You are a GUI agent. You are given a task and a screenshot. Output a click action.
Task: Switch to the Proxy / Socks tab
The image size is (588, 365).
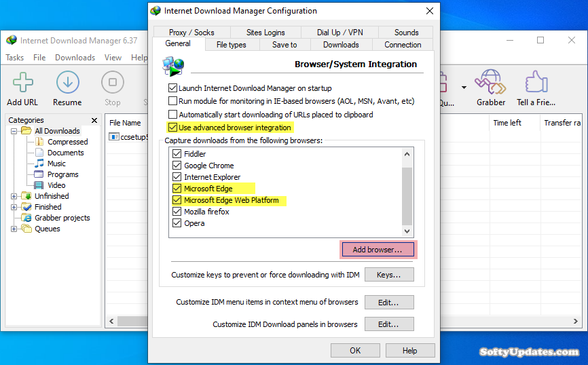coord(191,33)
